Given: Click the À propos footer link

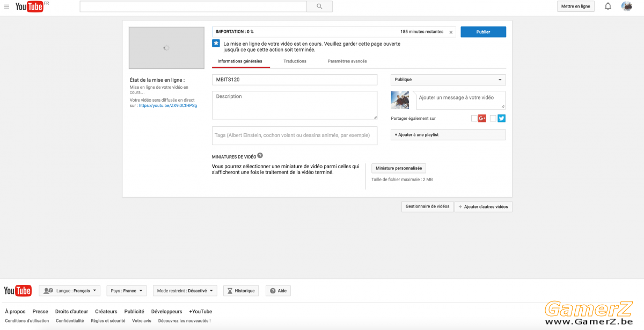Looking at the screenshot, I should pos(15,311).
